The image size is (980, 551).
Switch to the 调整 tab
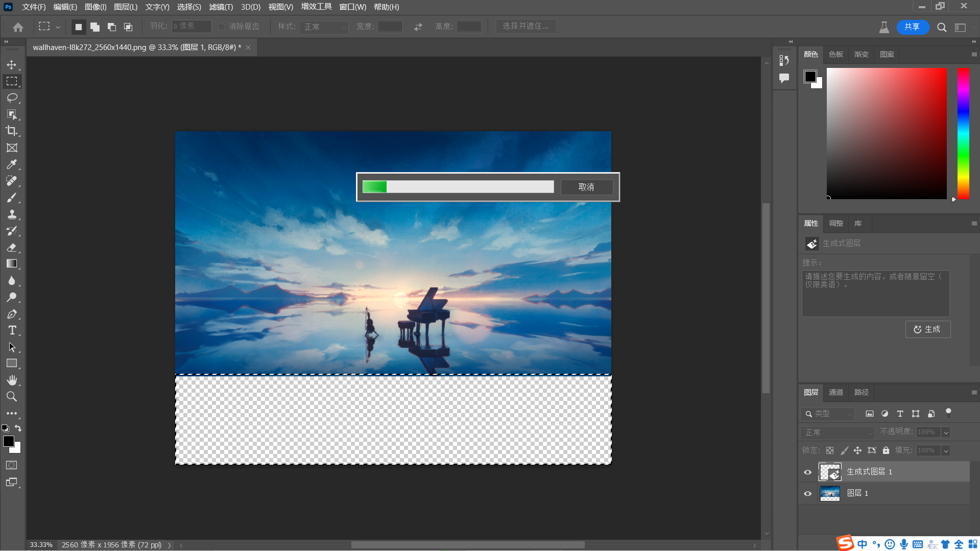point(836,223)
